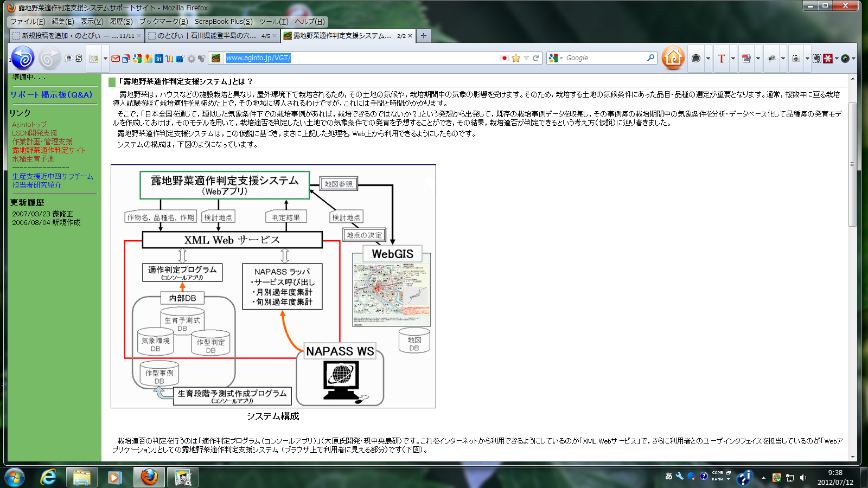The height and width of the screenshot is (488, 868).
Task: Click the red T text toolbar icon
Action: tap(721, 59)
